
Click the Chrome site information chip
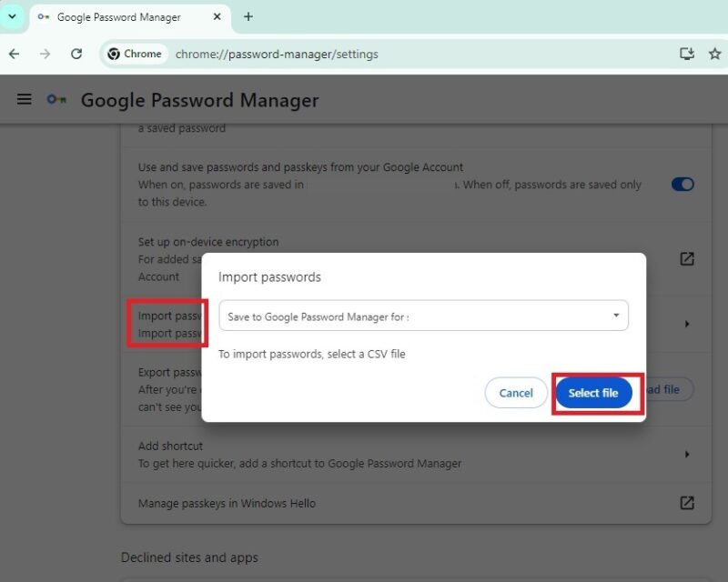coord(135,54)
